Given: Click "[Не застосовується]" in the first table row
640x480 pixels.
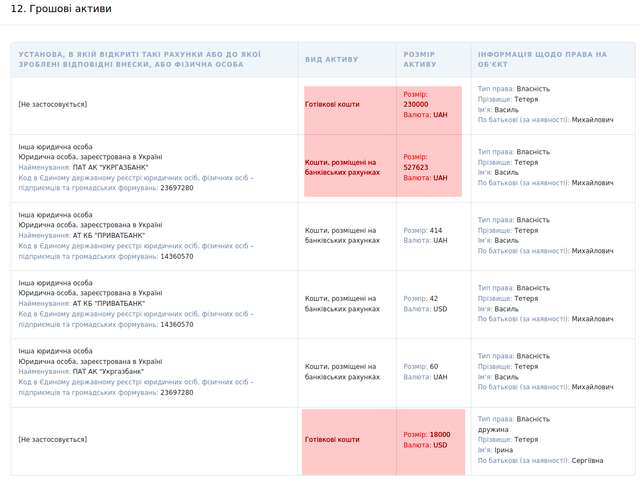Looking at the screenshot, I should click(52, 104).
